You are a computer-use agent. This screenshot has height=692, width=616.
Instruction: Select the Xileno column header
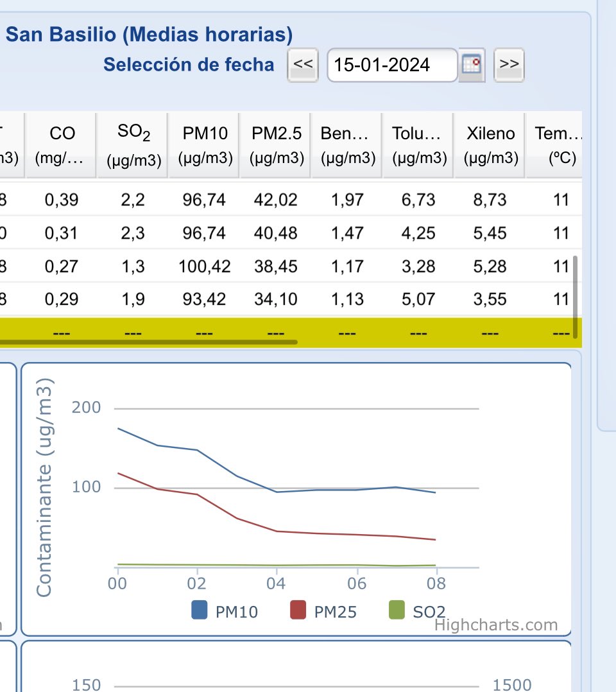(490, 145)
